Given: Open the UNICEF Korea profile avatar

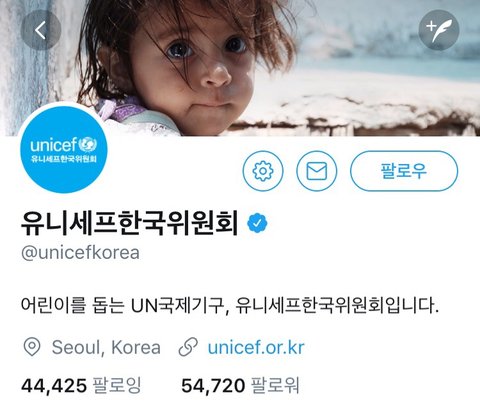Looking at the screenshot, I should coord(64,149).
